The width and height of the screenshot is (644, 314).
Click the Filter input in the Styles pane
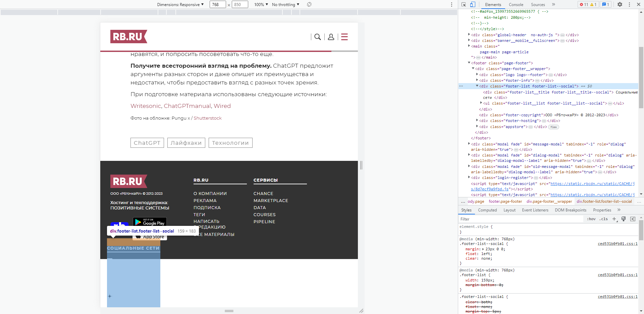coord(486,219)
